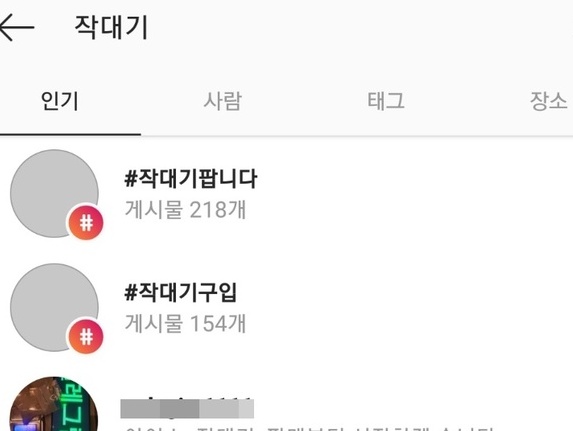
Task: Click the empty header area right of 작대기
Action: click(360, 27)
